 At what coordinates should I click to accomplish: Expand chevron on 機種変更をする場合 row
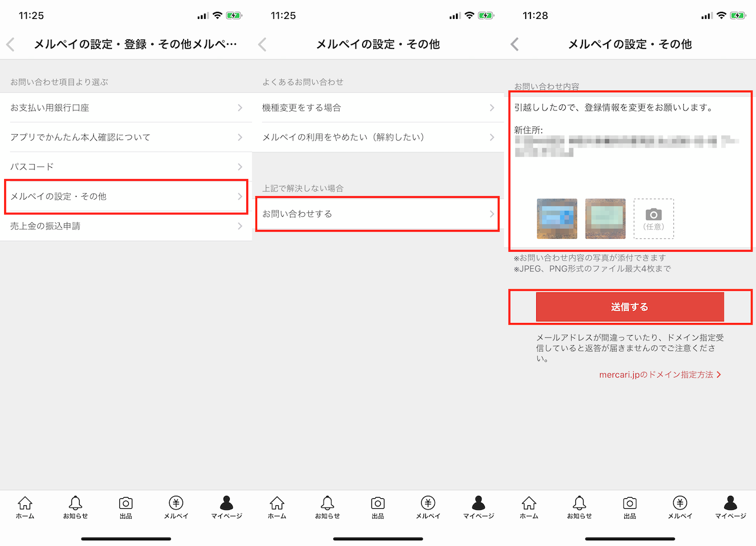point(492,108)
